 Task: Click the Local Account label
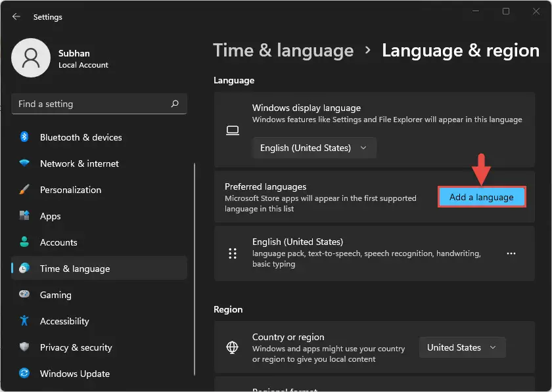(x=83, y=65)
